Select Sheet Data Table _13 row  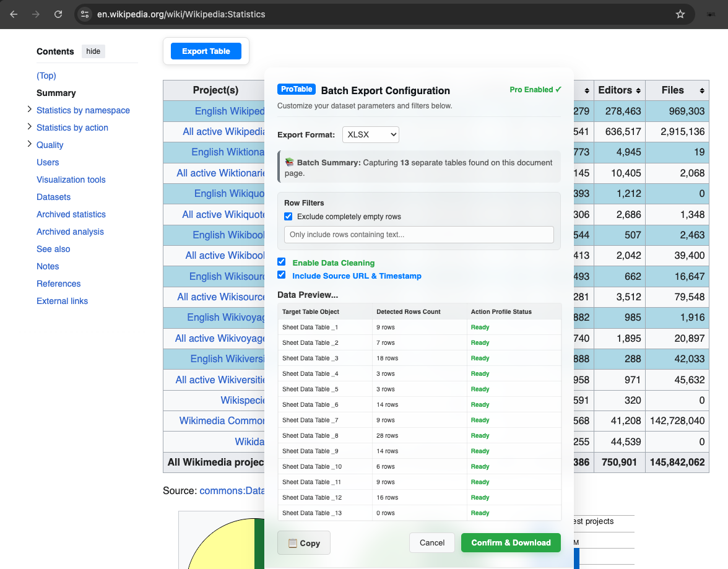point(419,513)
